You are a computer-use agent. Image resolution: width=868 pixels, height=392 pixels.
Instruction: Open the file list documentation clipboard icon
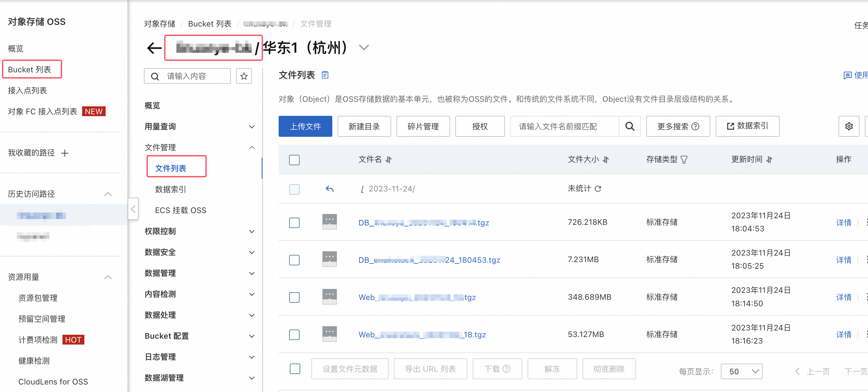(x=325, y=75)
